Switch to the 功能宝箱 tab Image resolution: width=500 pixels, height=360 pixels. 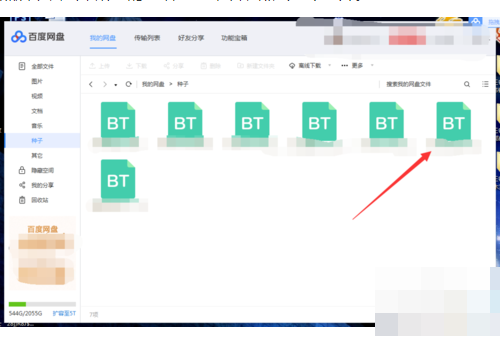click(x=234, y=38)
